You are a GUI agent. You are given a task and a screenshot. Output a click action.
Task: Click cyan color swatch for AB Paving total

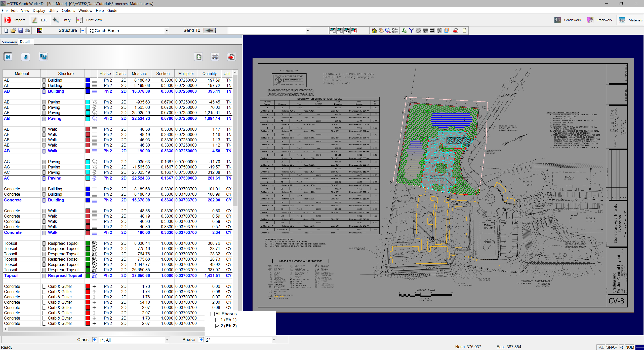[x=88, y=119]
